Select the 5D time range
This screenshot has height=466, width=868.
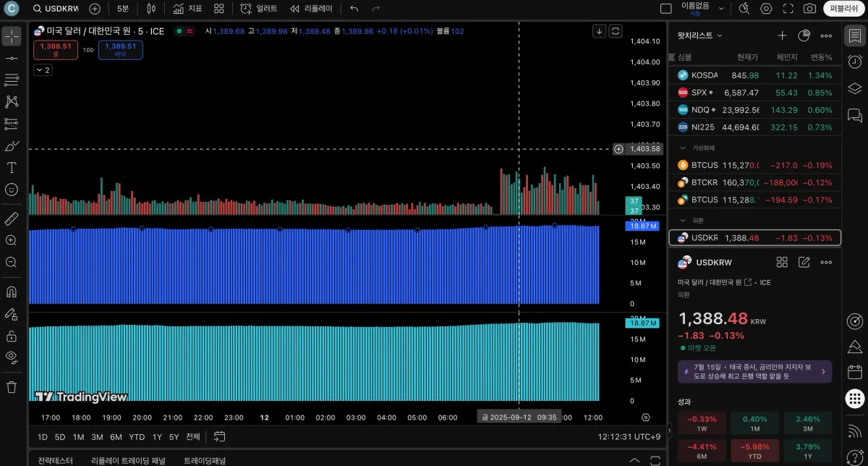coord(60,437)
